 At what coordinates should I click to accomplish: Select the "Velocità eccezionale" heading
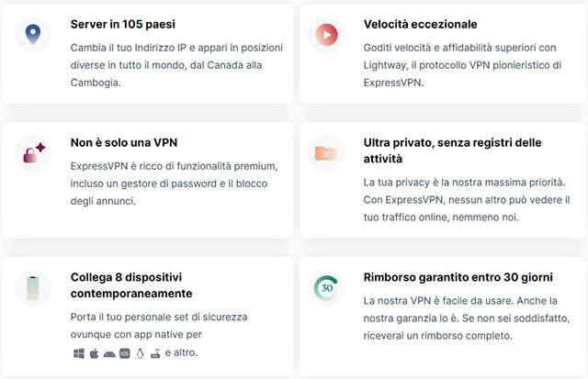(x=420, y=24)
